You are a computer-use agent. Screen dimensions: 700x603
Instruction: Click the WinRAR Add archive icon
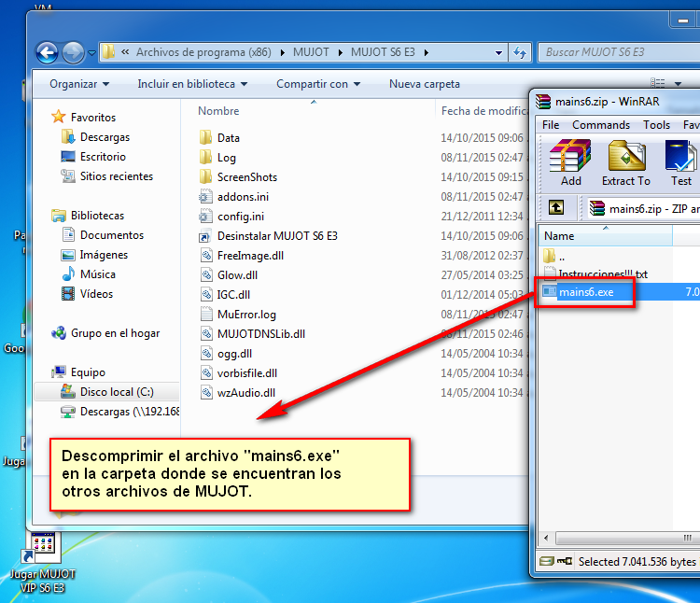pyautogui.click(x=570, y=161)
